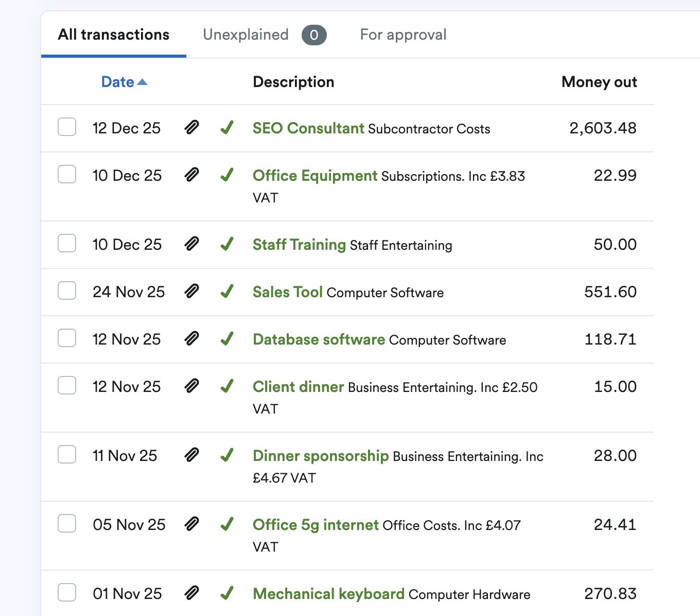Click the paperclip icon on Mechanical keyboard row
The height and width of the screenshot is (616, 700).
click(x=191, y=593)
